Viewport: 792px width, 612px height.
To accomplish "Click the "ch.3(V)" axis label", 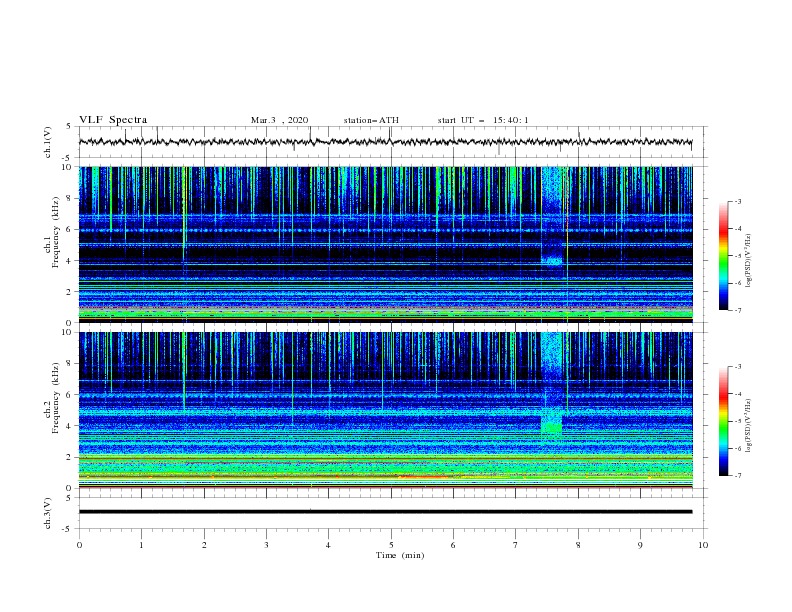I will pyautogui.click(x=48, y=513).
